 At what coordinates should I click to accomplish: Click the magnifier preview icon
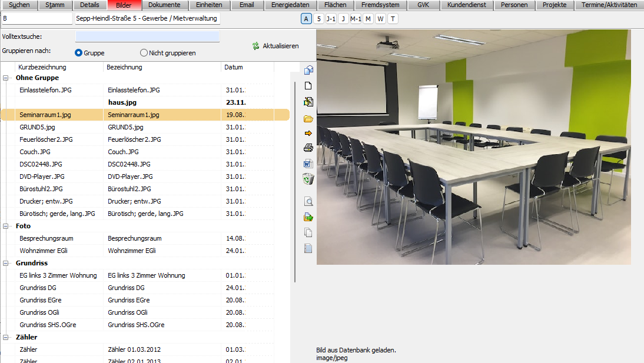point(308,202)
